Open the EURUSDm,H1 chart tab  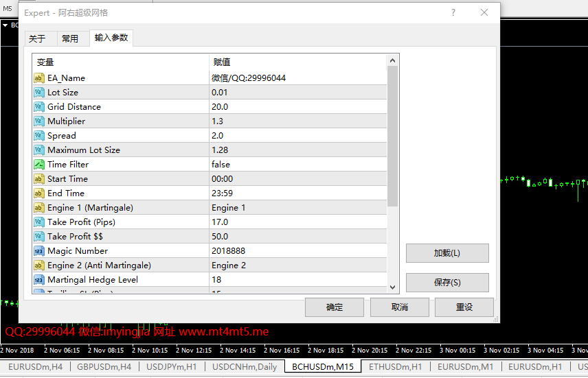tap(535, 367)
